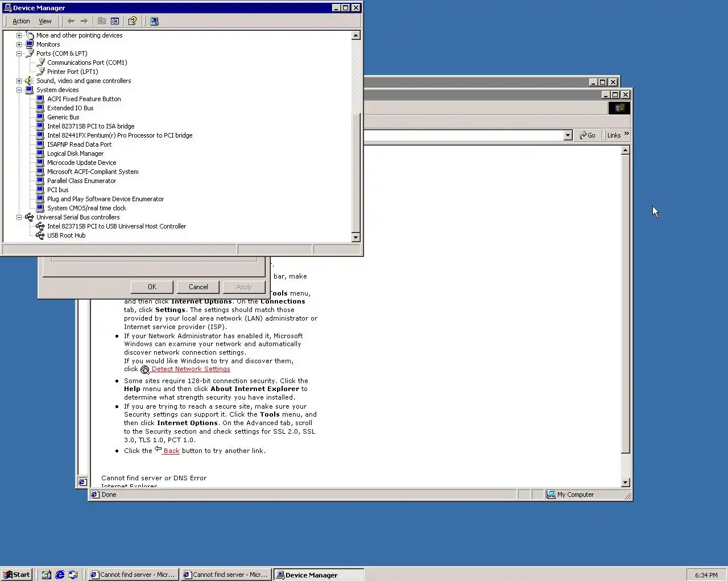
Task: Select Intel 82371SB PCI to ISA bridge
Action: pyautogui.click(x=91, y=126)
